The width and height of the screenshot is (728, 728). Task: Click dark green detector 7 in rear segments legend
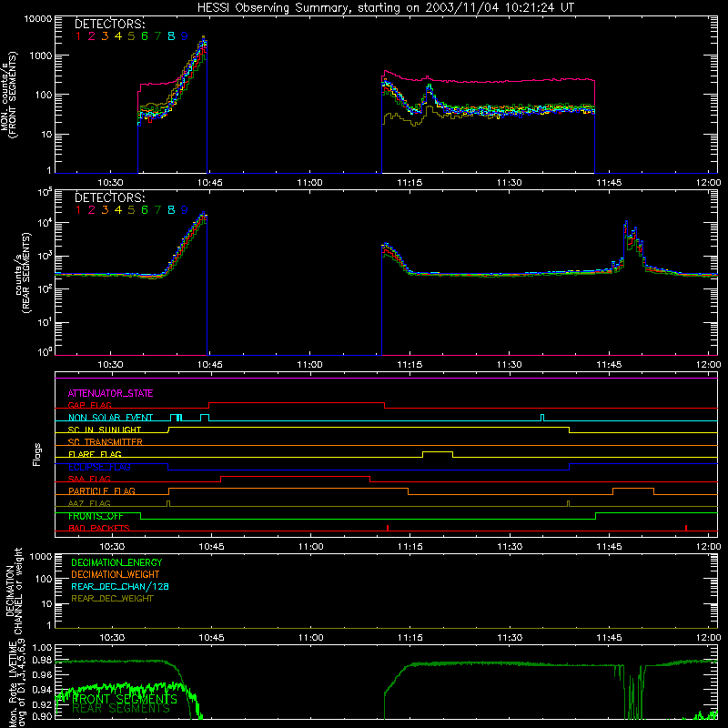[157, 210]
